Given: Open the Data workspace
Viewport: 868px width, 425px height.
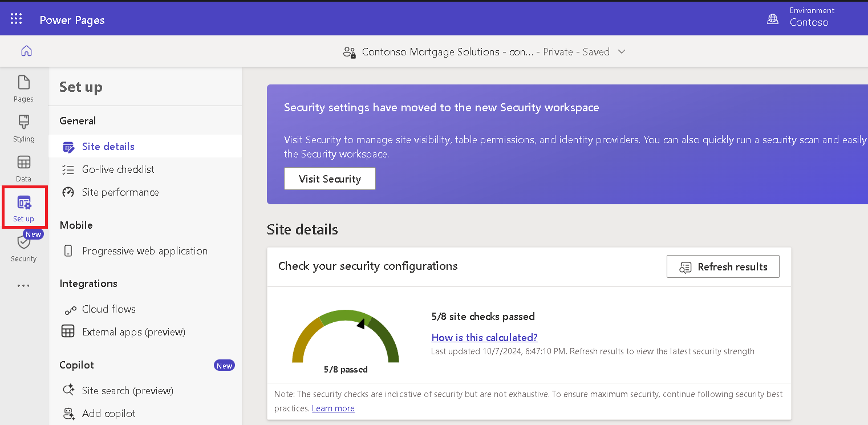Looking at the screenshot, I should click(x=23, y=168).
